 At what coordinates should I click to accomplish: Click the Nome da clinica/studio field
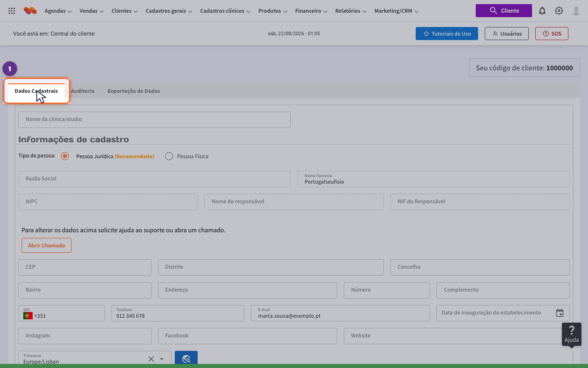[154, 120]
